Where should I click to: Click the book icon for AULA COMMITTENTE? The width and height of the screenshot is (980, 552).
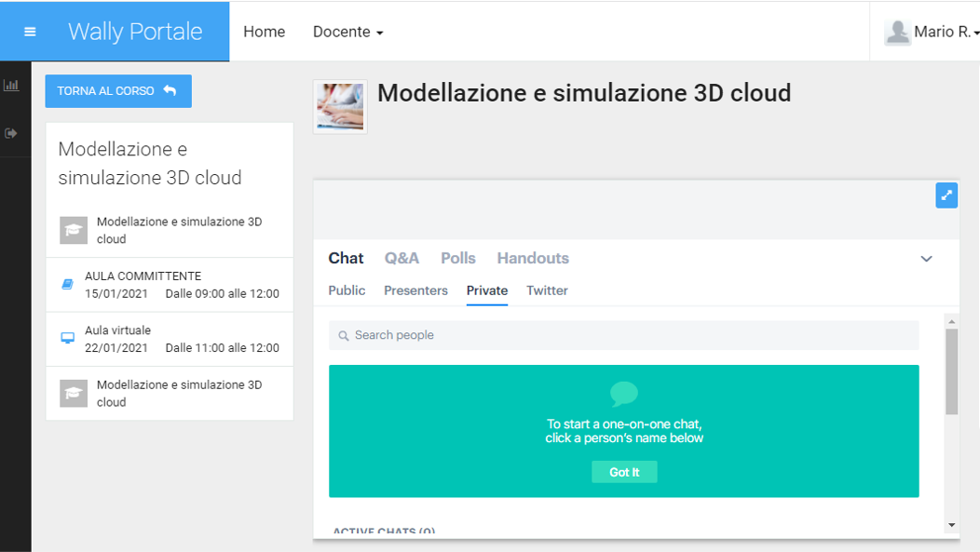(67, 285)
